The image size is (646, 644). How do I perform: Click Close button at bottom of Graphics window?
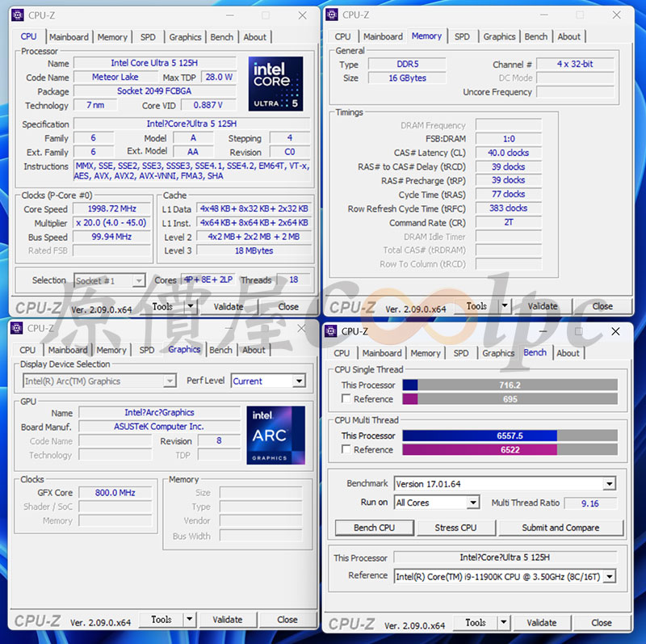(x=287, y=619)
